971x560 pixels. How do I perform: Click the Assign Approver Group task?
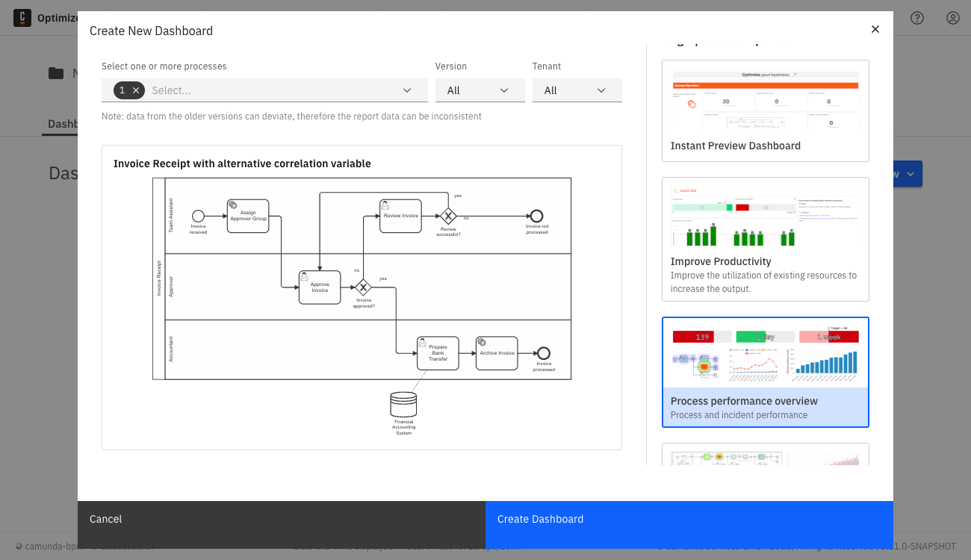pos(248,216)
